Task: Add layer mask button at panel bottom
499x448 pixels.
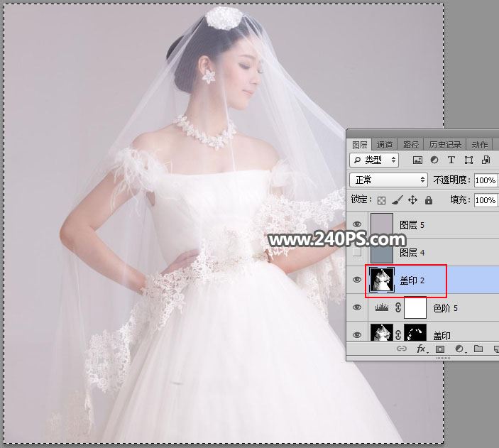Action: click(440, 349)
